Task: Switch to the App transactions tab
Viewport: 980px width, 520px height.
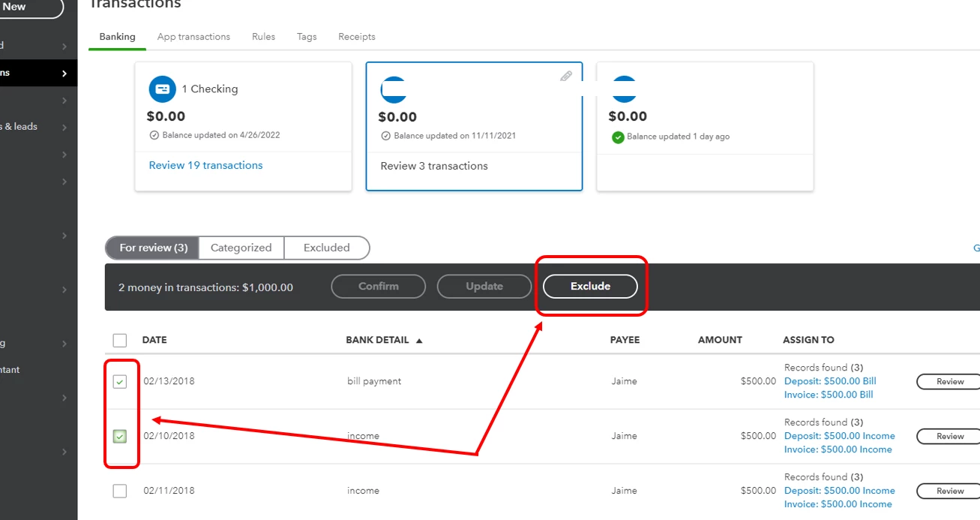Action: 193,37
